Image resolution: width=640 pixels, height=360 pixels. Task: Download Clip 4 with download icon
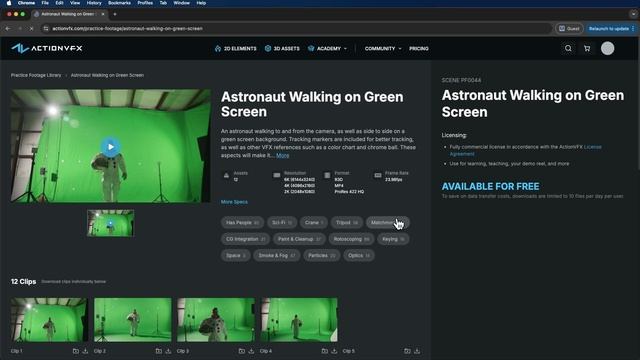[334, 351]
